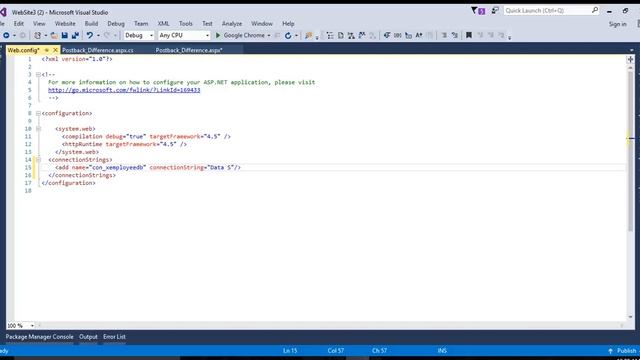Click the INS indicator in the status bar
The height and width of the screenshot is (360, 640).
[442, 351]
